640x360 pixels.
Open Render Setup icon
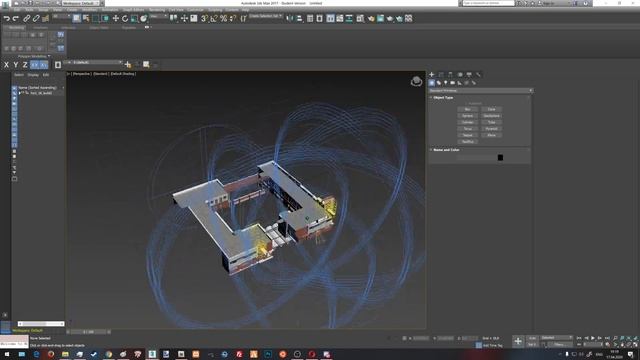click(371, 18)
